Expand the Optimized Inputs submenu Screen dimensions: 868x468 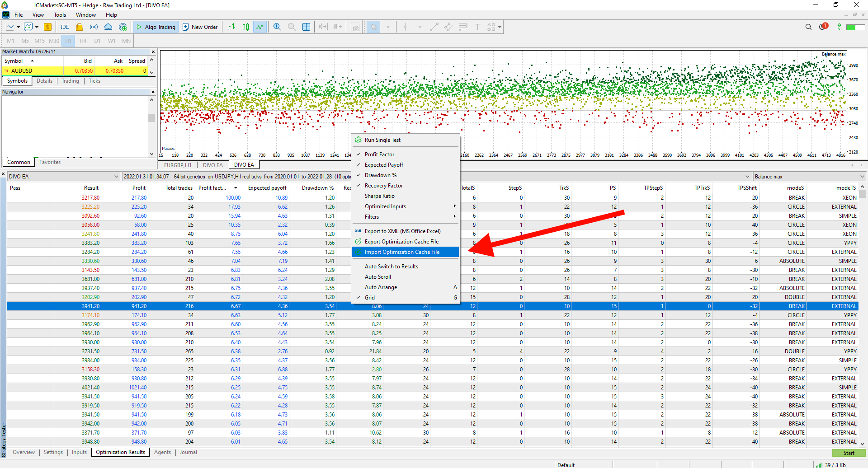tap(385, 206)
